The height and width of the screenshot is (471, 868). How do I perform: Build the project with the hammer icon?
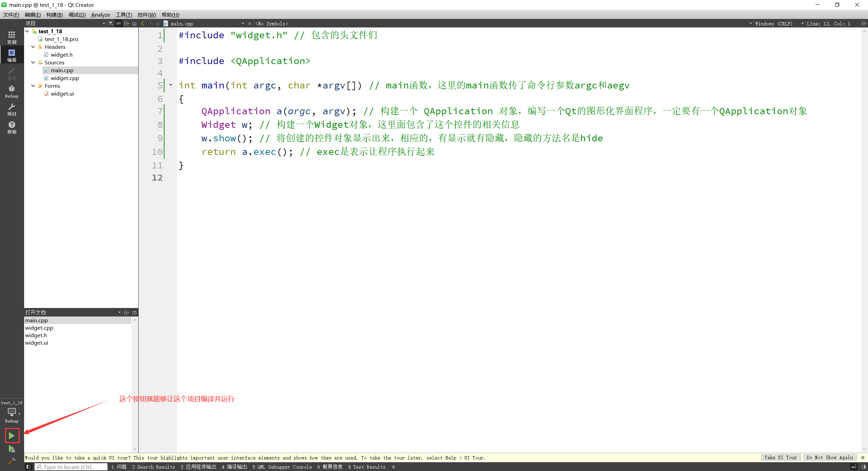coord(12,461)
